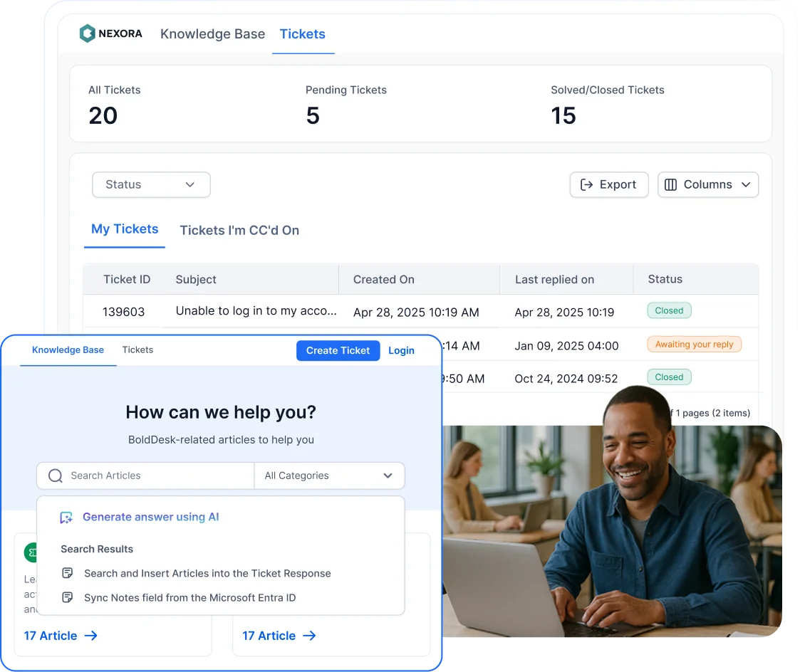The height and width of the screenshot is (672, 800).
Task: Click the Export button
Action: tap(609, 184)
